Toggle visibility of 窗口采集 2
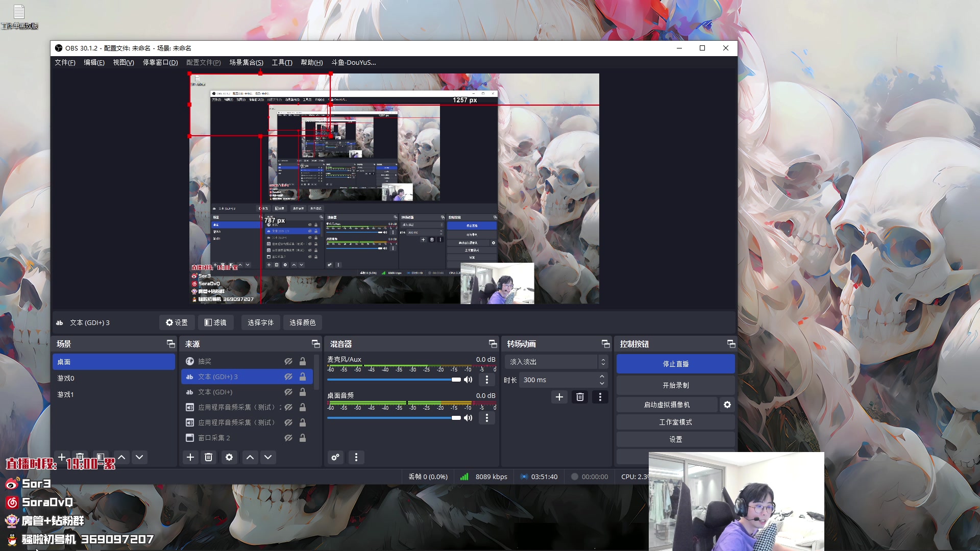Screen dimensions: 980x551 [288, 438]
